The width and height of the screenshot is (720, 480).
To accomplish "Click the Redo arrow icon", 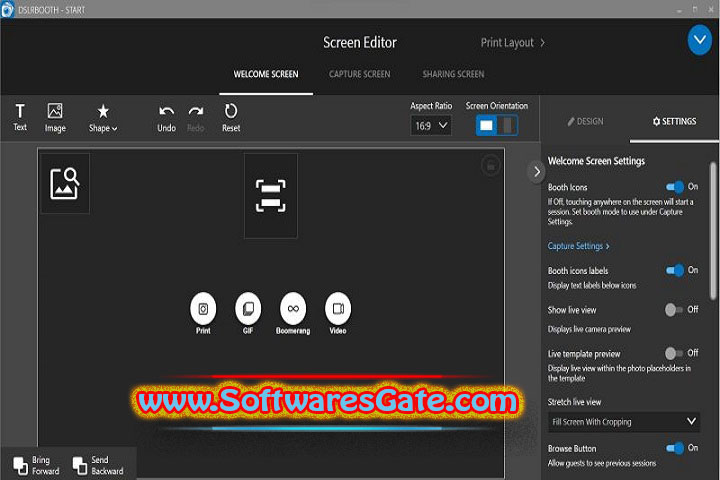I will [196, 112].
